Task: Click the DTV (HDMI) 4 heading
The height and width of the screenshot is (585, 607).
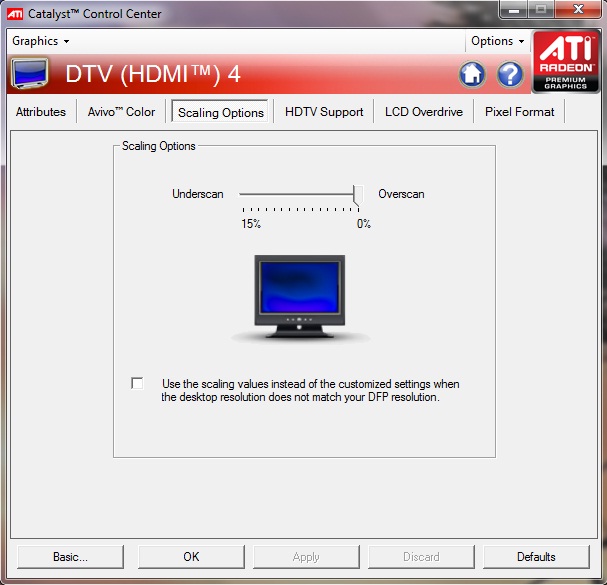Action: pyautogui.click(x=153, y=74)
